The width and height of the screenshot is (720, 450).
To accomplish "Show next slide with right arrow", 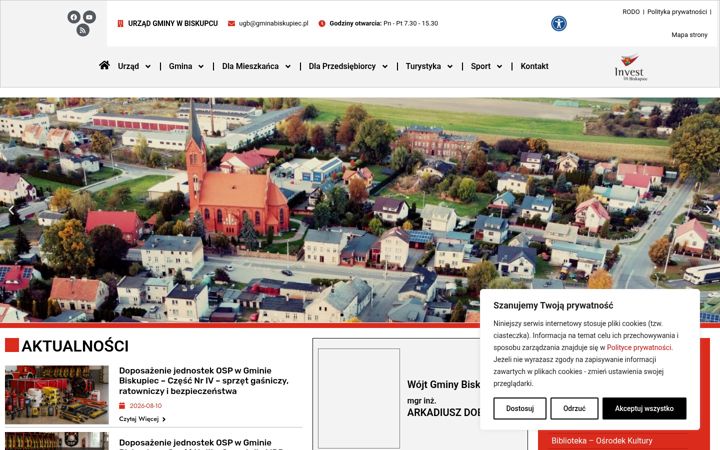I will 709,210.
